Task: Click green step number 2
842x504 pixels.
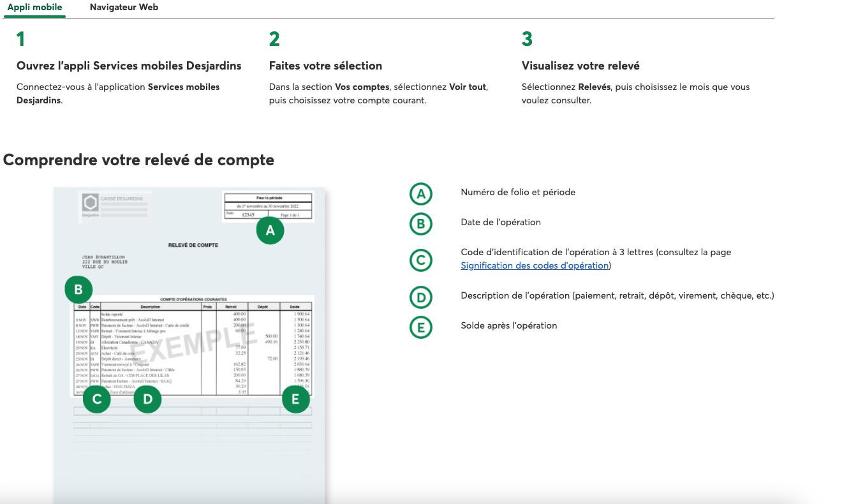Action: coord(274,40)
